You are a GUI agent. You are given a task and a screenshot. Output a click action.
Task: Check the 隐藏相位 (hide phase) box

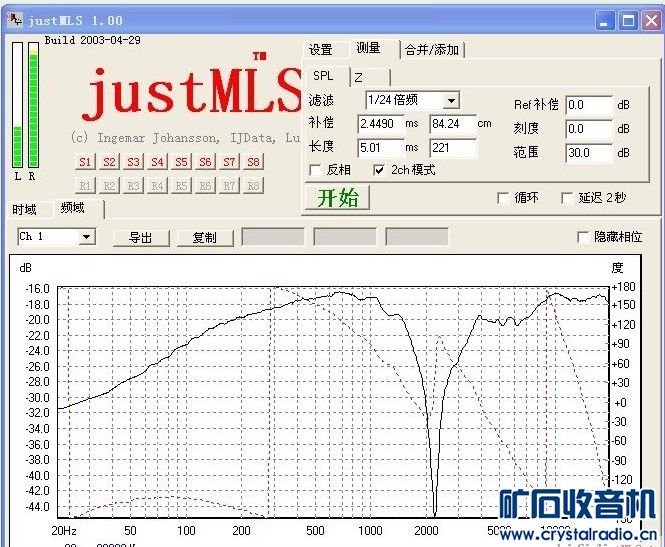[584, 237]
